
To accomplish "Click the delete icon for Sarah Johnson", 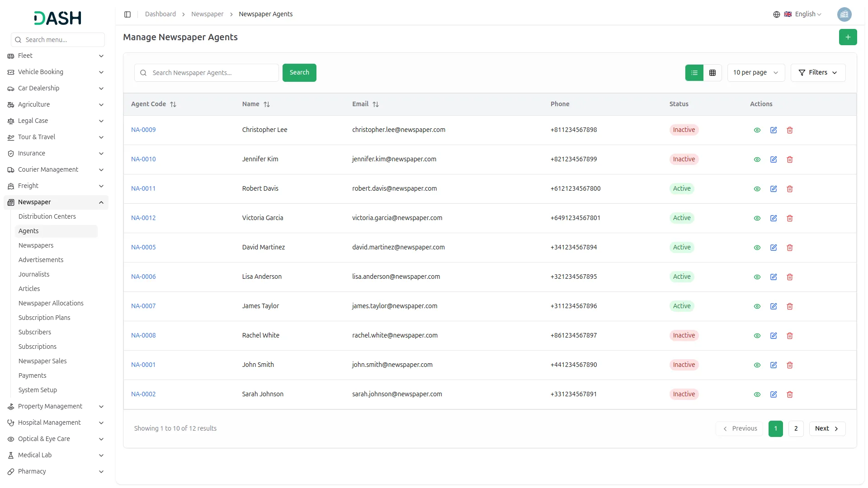I will coord(790,394).
